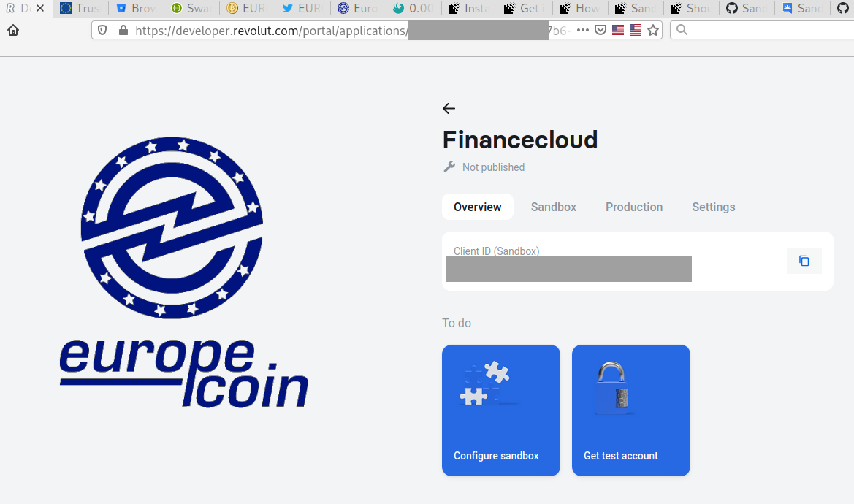Switch to the Sandbox tab

tap(553, 207)
